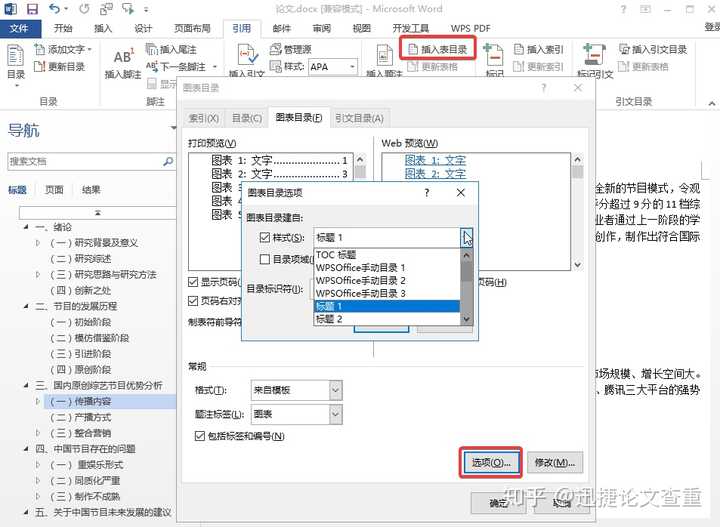Collapse 二、节目的发展历程 heading
This screenshot has width=720, height=527.
tap(26, 306)
